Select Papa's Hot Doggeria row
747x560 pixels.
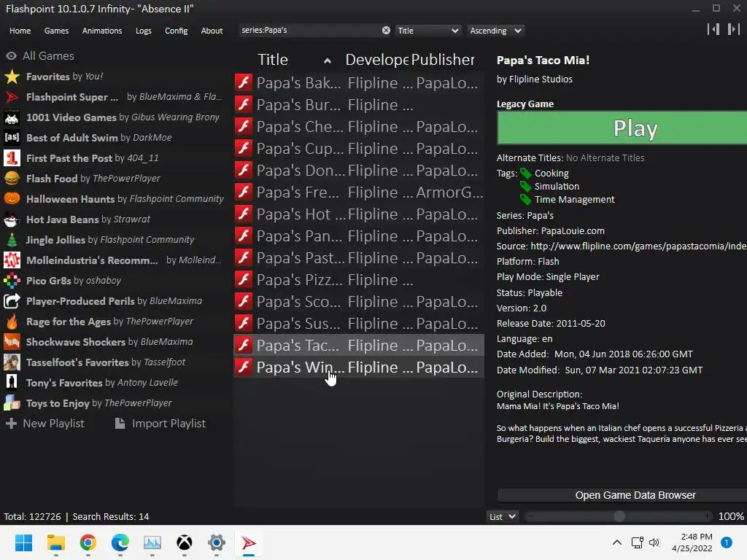[359, 214]
